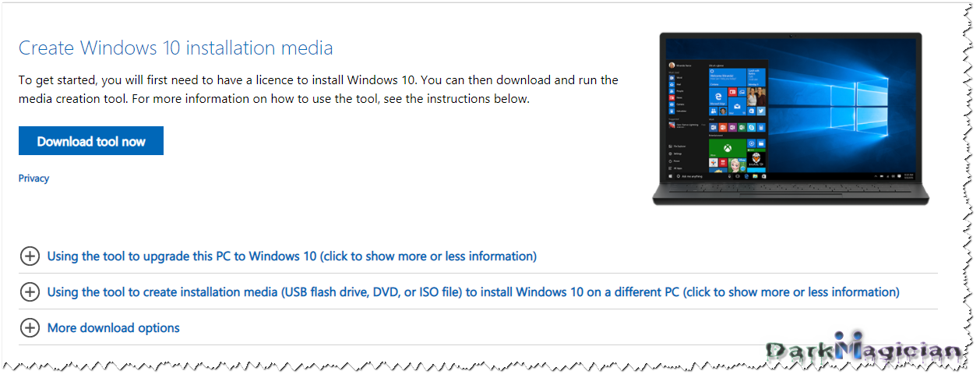Open the Privacy link

pyautogui.click(x=33, y=178)
